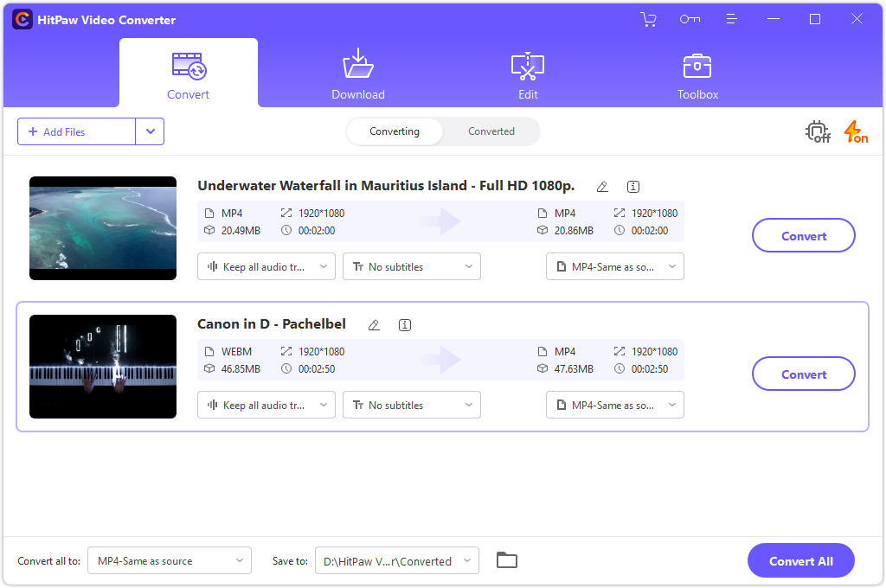
Task: Click the key registration icon
Action: (690, 19)
